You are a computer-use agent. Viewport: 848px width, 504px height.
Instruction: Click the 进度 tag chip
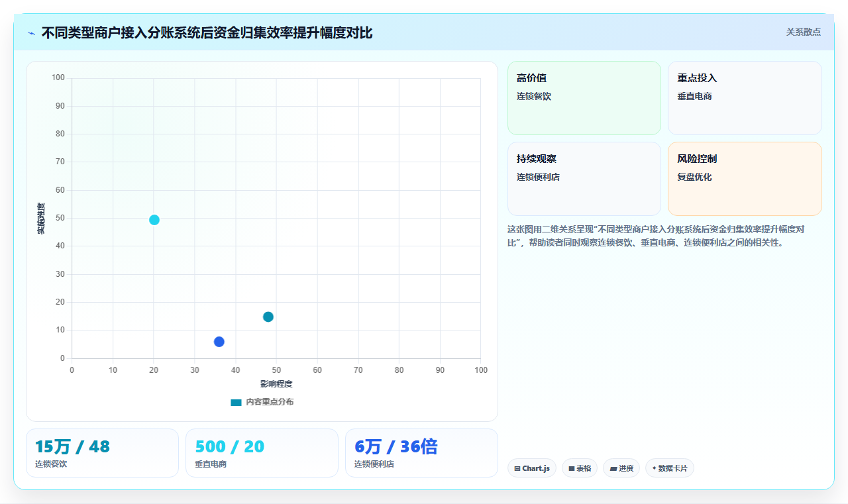pos(621,468)
